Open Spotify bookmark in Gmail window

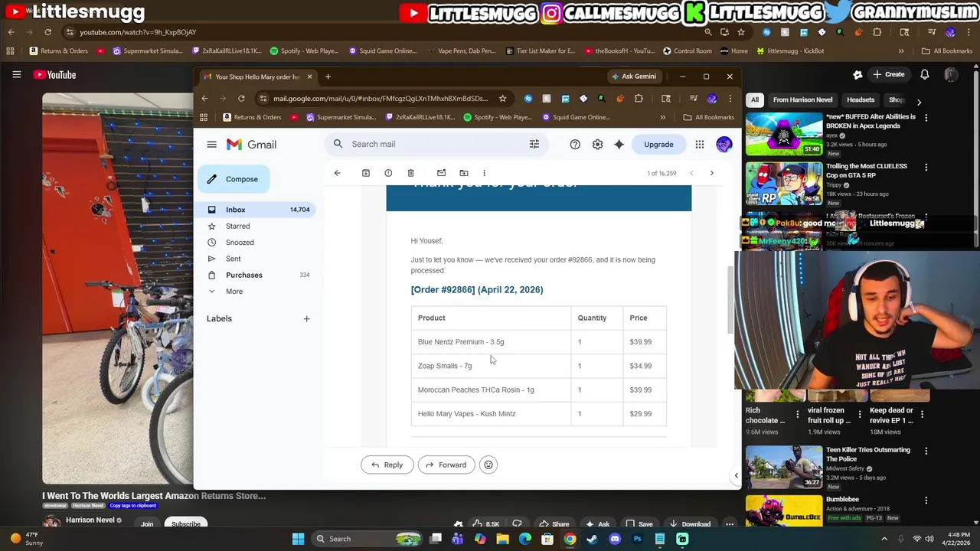click(x=497, y=117)
